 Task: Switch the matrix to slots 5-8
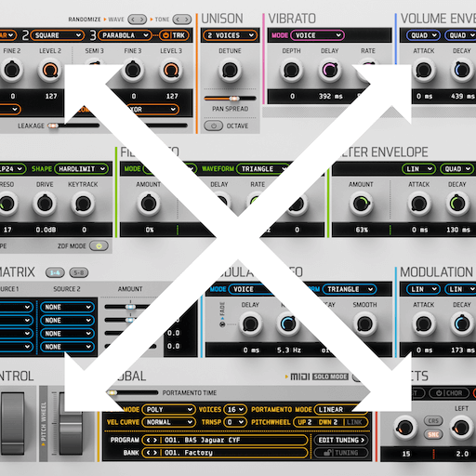(x=79, y=272)
